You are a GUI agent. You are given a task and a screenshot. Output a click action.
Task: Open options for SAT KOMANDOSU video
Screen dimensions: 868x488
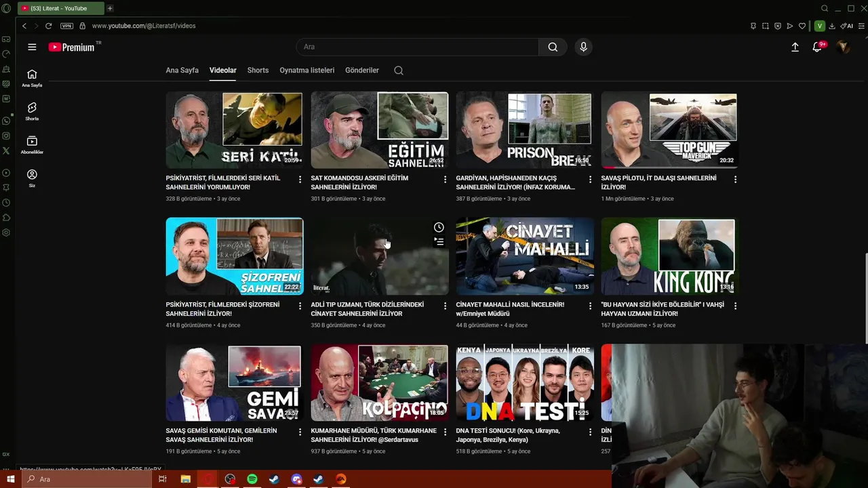click(445, 179)
